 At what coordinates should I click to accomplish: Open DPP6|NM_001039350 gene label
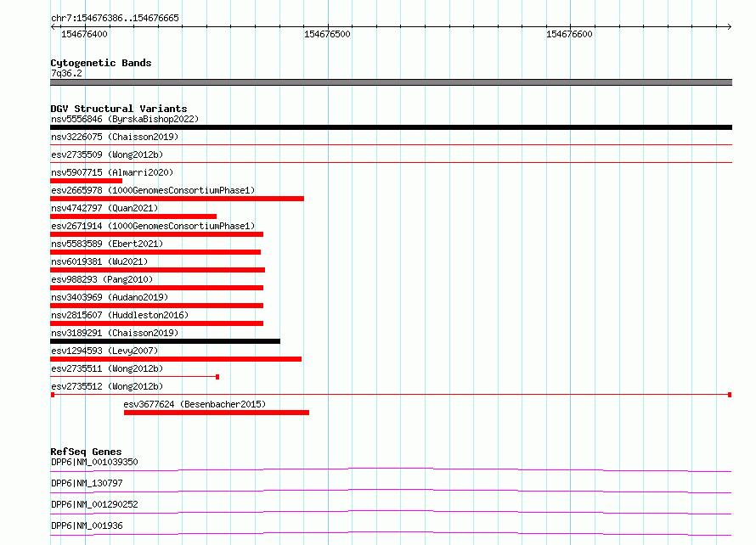click(x=94, y=462)
